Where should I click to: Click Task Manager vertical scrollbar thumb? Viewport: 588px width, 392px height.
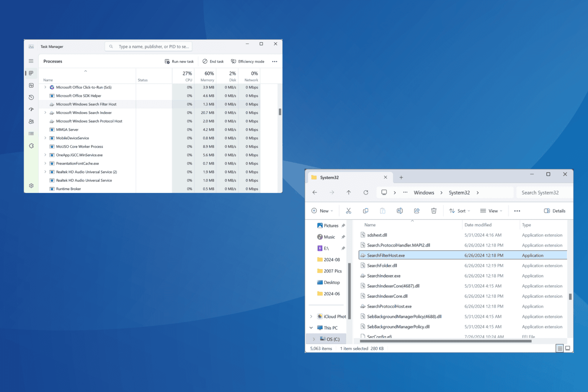coord(280,112)
